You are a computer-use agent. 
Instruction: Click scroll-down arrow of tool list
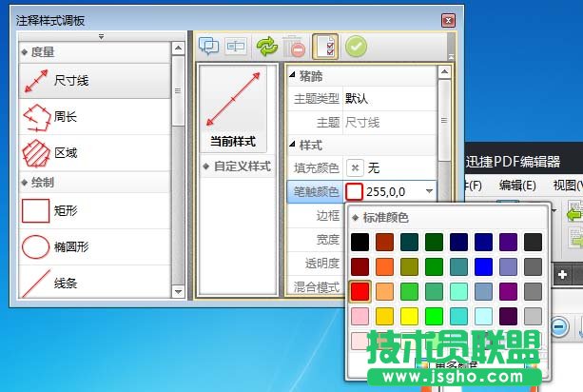pos(178,292)
